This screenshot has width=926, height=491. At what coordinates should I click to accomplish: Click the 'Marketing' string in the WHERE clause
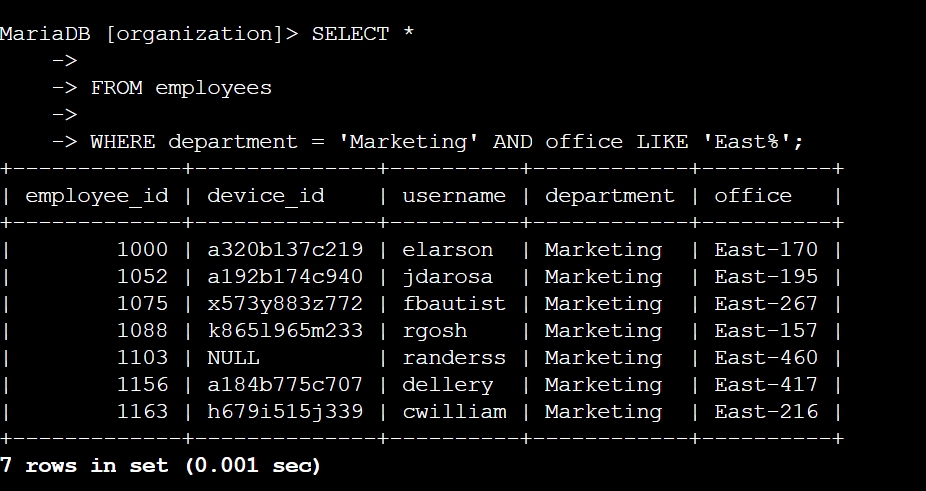tap(408, 142)
